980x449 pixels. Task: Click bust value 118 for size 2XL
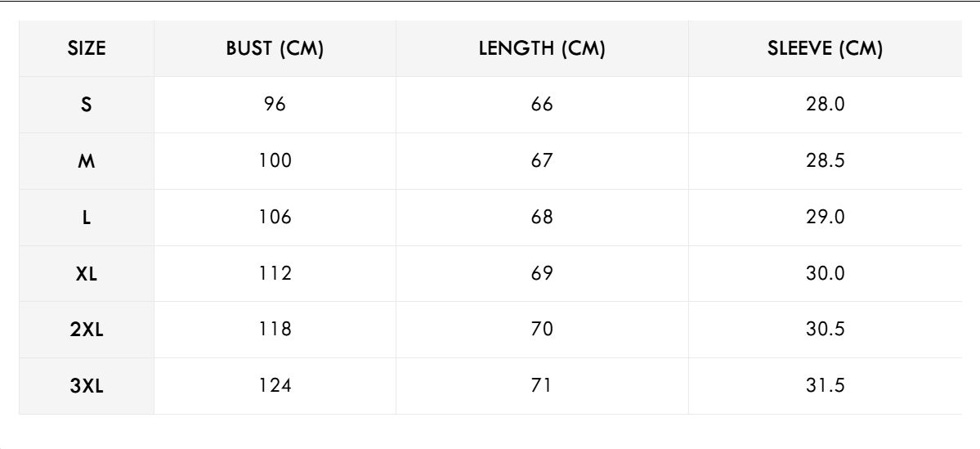[275, 330]
